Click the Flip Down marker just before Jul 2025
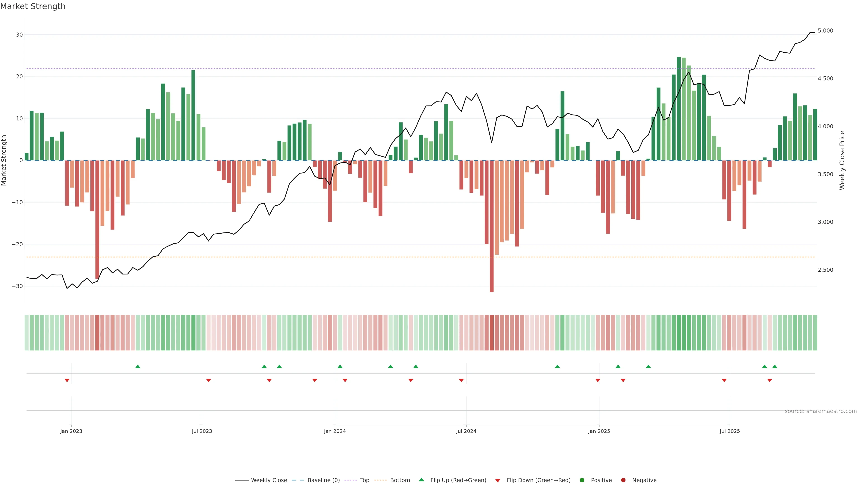Screen dimensions: 868x488 click(724, 380)
